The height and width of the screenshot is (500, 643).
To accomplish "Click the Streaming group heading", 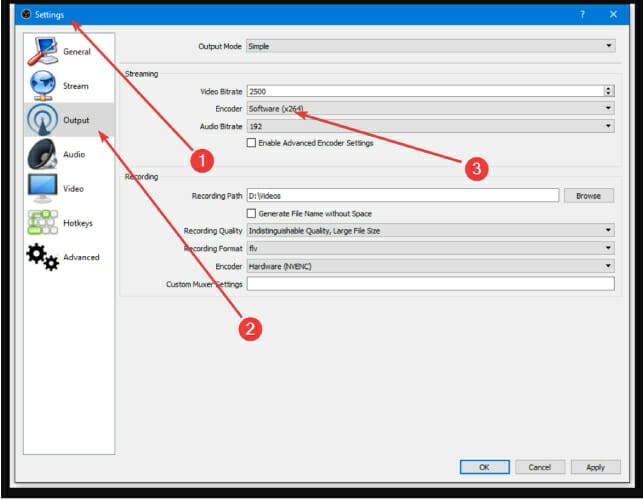I will [x=141, y=74].
